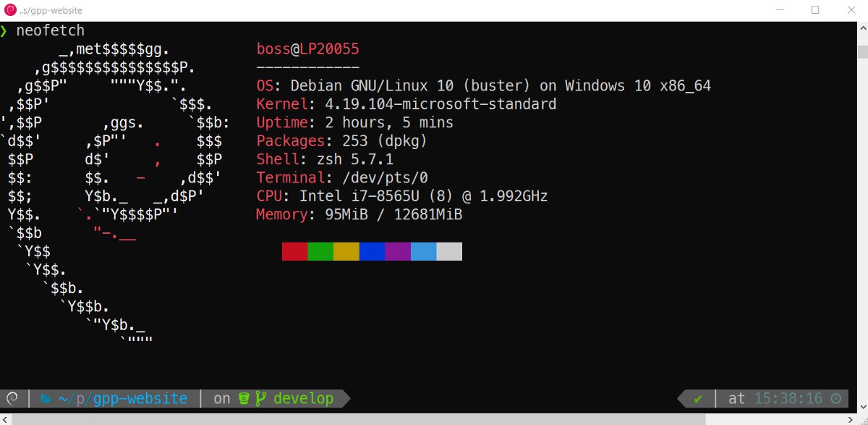This screenshot has height=425, width=868.
Task: Click the OS line 'Debian GNU/Linux 10 (buster)'
Action: tap(410, 85)
